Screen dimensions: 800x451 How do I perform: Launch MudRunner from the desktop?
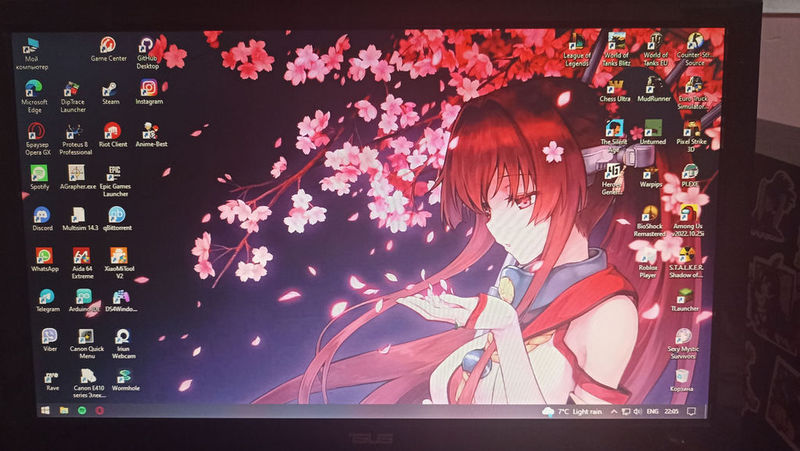click(654, 90)
